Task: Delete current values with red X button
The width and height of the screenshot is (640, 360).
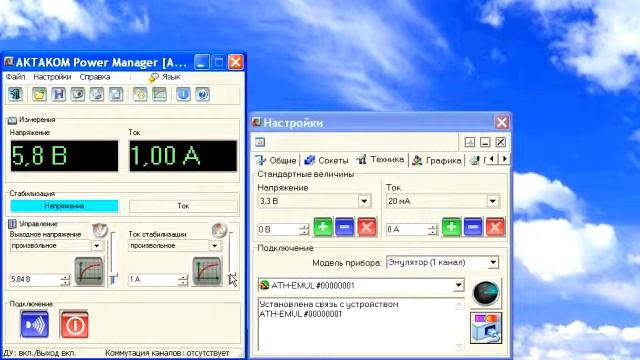Action: 495,227
